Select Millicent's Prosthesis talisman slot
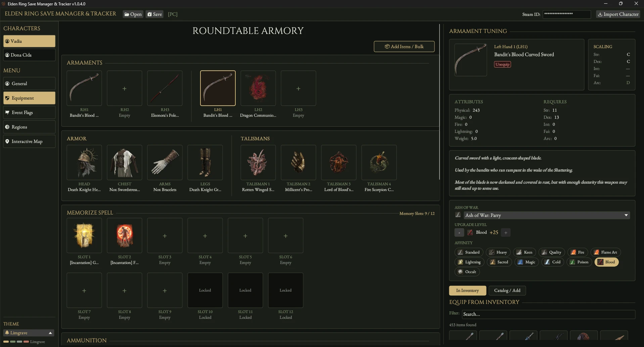Screen dimensions: 644x347 (298, 162)
